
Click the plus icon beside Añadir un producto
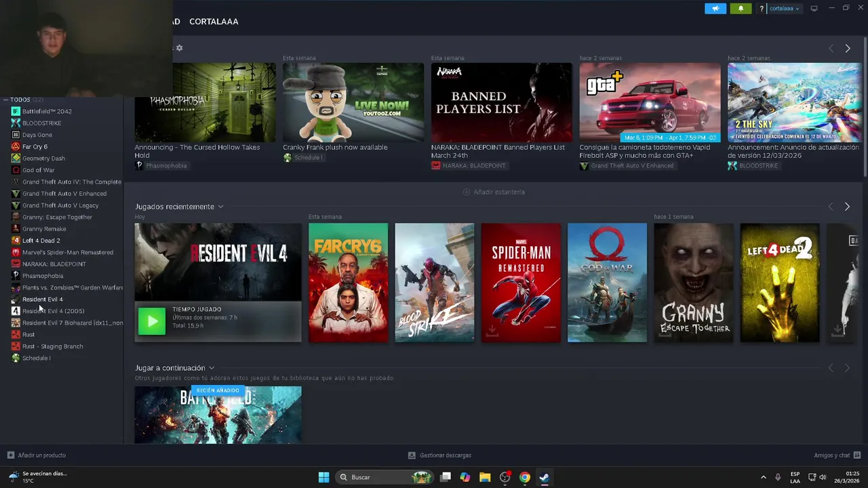[10, 455]
